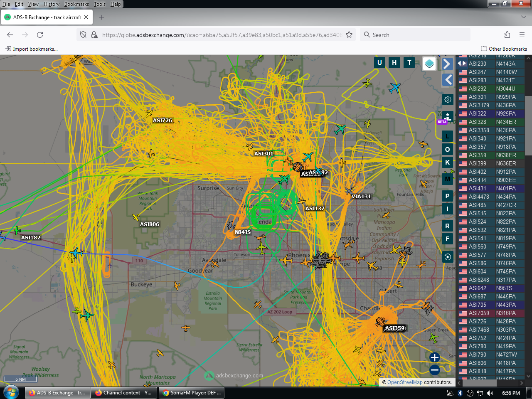Image resolution: width=532 pixels, height=399 pixels.
Task: Open volume control in system tray
Action: pos(490,393)
